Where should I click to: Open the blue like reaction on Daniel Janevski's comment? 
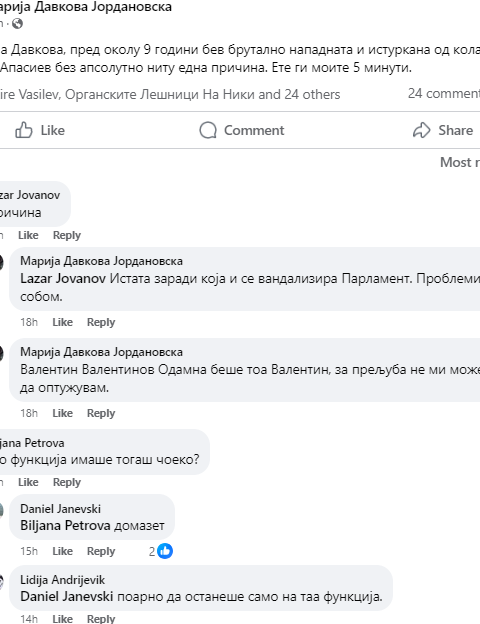[x=165, y=551]
